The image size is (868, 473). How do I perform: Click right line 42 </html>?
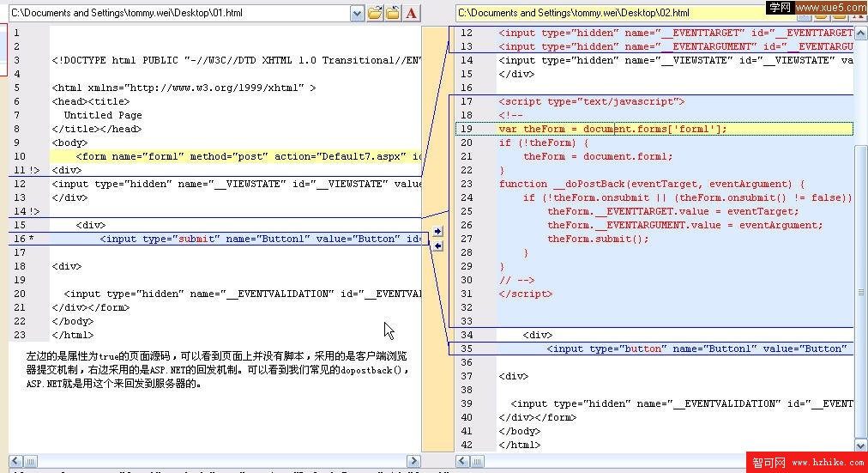coord(519,446)
